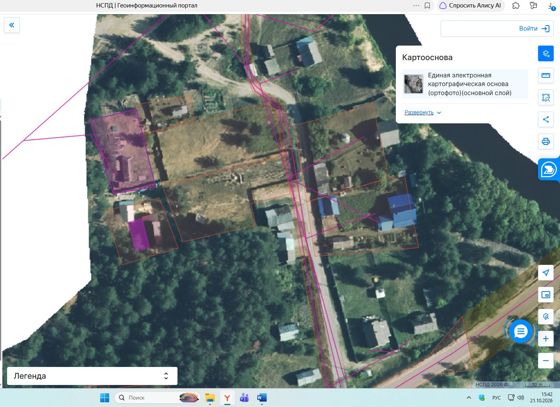The width and height of the screenshot is (560, 407).
Task: Show hidden system tray icons
Action: pos(469,397)
